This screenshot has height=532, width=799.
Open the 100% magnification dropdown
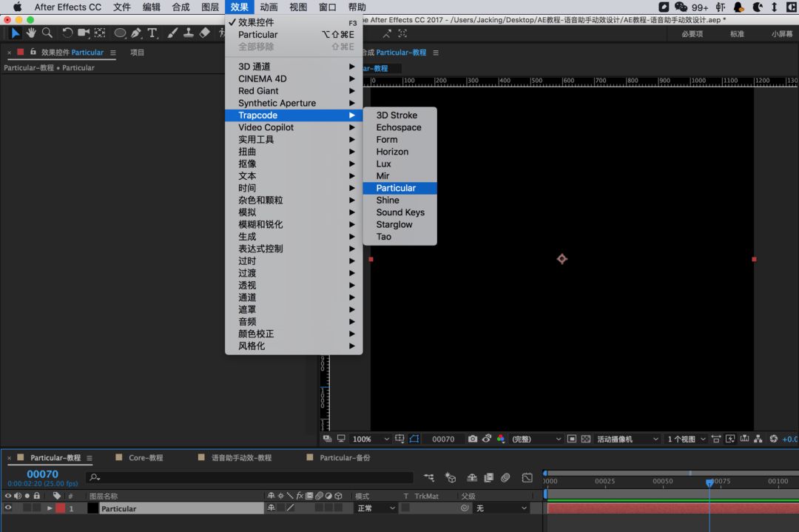coord(371,439)
